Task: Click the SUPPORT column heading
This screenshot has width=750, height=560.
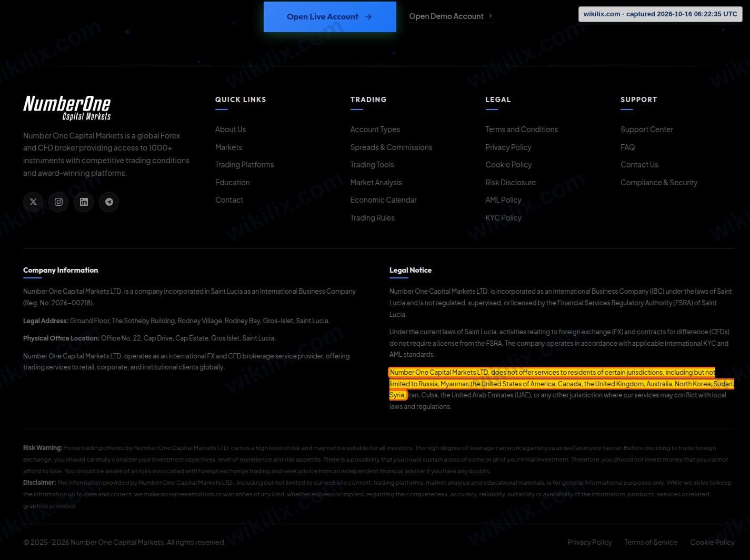Action: point(639,99)
